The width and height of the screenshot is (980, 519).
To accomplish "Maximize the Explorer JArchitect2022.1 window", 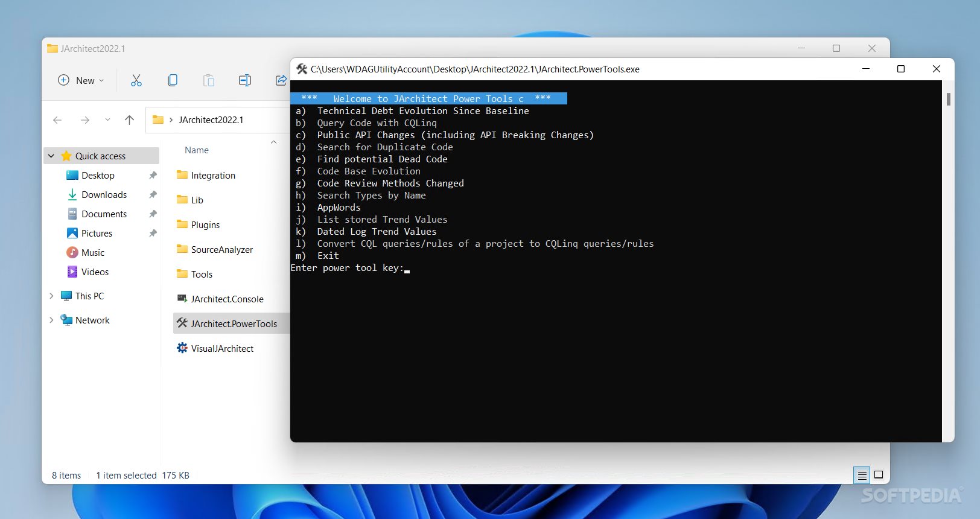I will tap(836, 48).
